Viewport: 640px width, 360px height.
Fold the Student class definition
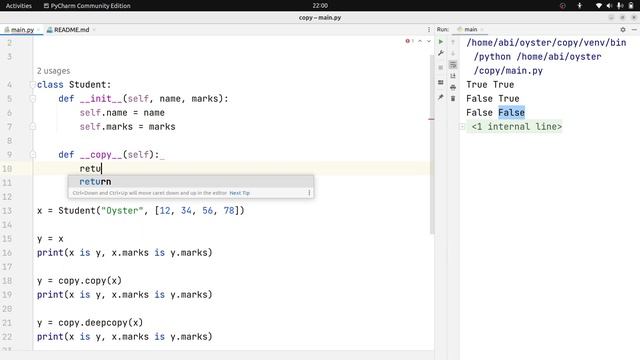[x=33, y=84]
